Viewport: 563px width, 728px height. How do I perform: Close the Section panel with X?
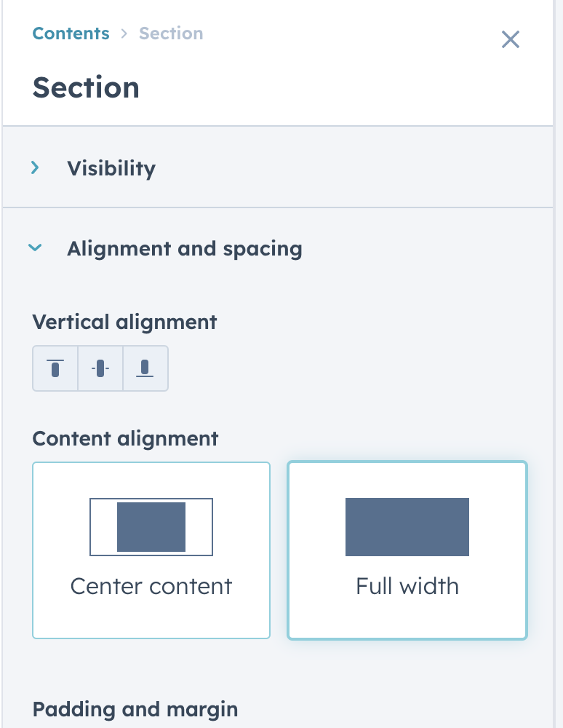tap(510, 39)
